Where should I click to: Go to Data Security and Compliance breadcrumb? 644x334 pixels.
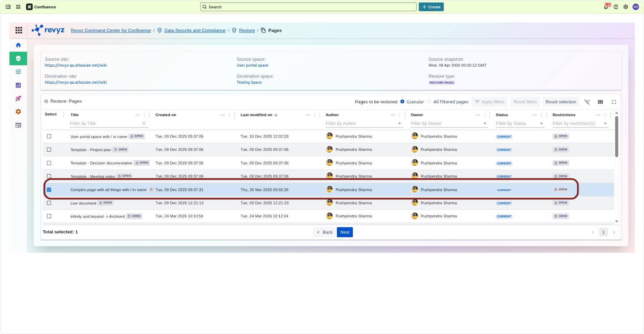pyautogui.click(x=195, y=30)
